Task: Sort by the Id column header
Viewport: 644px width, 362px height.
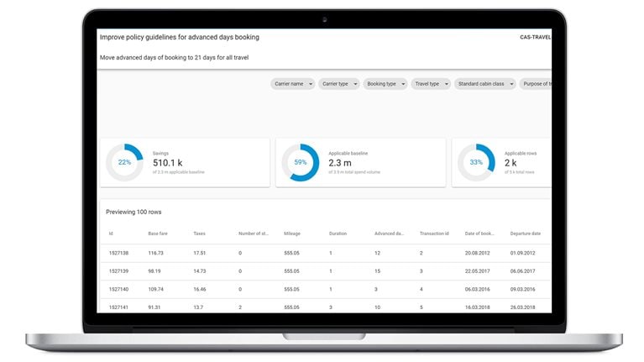Action: pyautogui.click(x=111, y=233)
